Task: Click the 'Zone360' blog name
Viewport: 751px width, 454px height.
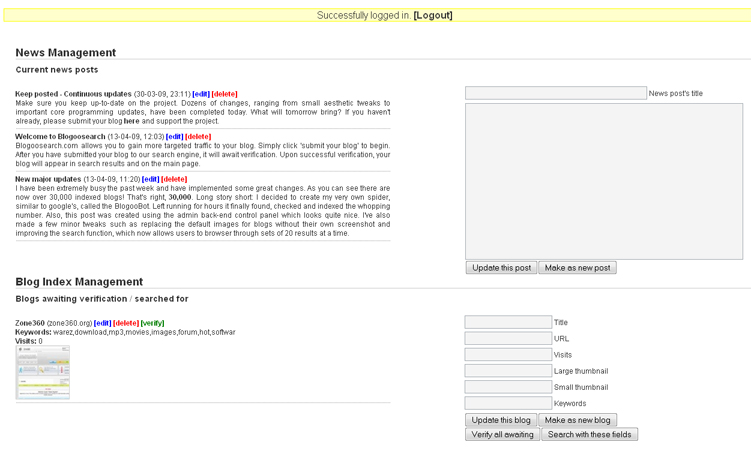Action: (30, 323)
